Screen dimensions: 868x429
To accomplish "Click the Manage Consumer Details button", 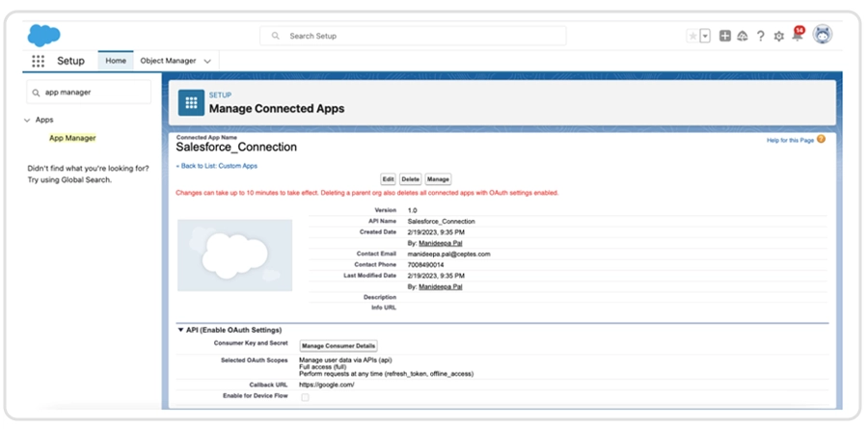I will (x=339, y=345).
